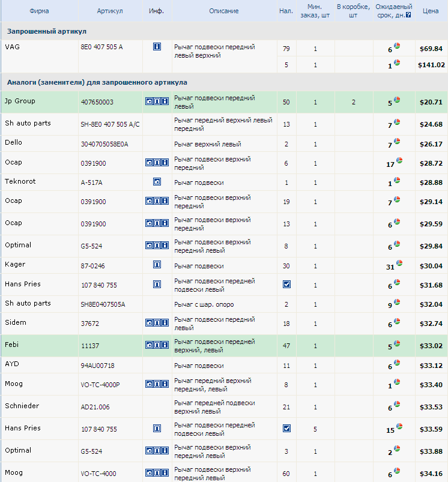
Task: Open info 'i' icon for Moog VO-TC-4000
Action: 165,472
